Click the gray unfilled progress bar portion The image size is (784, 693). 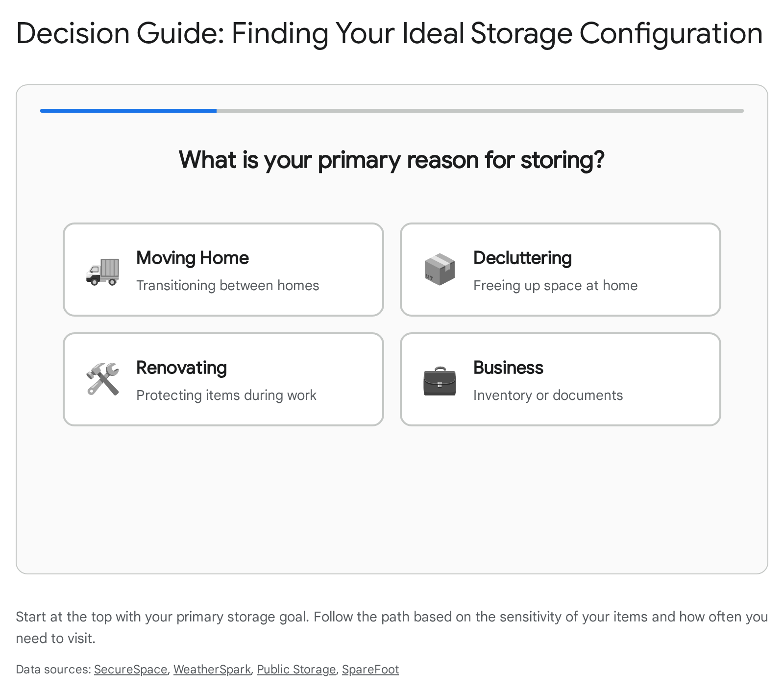click(480, 111)
